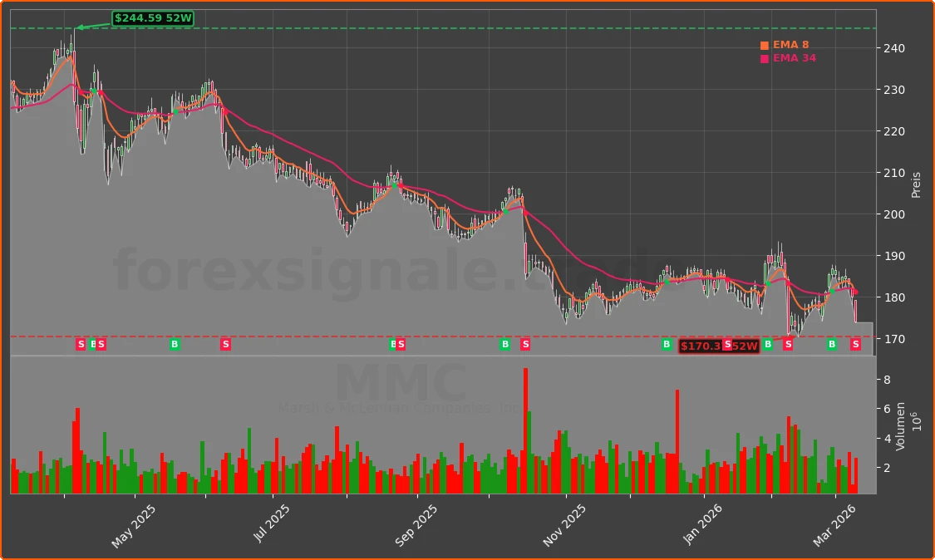Click the green B marker left of the $170.3 label
This screenshot has height=560, width=935.
667,344
